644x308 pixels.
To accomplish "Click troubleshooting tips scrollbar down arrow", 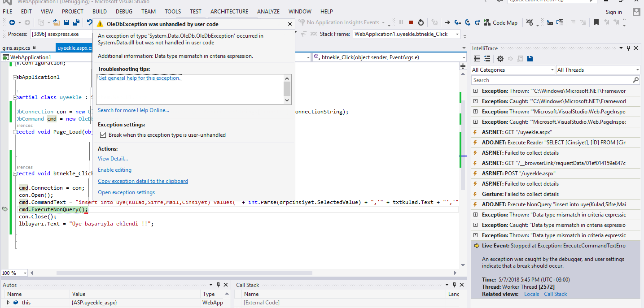I will (288, 101).
